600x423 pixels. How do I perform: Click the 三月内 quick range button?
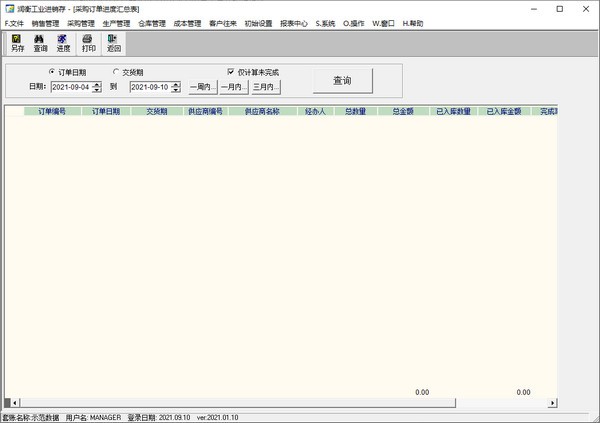(x=265, y=87)
